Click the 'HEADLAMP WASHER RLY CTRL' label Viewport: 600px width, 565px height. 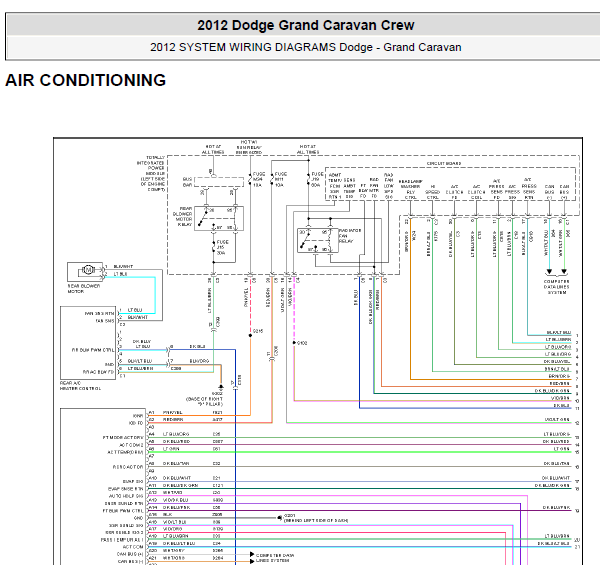click(410, 189)
